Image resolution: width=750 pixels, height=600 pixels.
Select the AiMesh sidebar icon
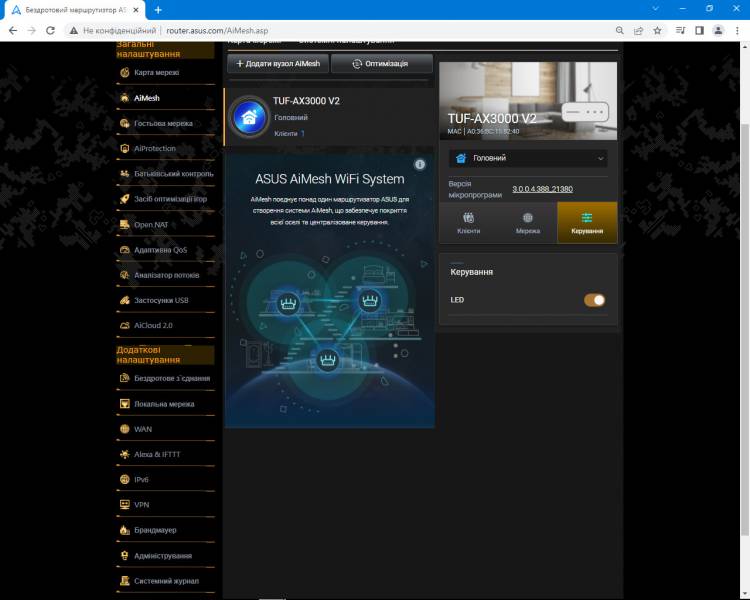coord(124,98)
